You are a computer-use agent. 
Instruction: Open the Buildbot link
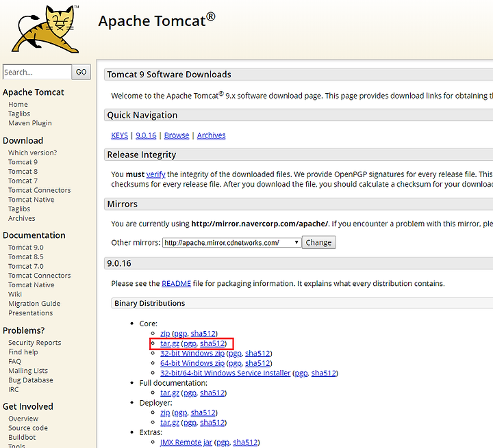click(x=22, y=437)
